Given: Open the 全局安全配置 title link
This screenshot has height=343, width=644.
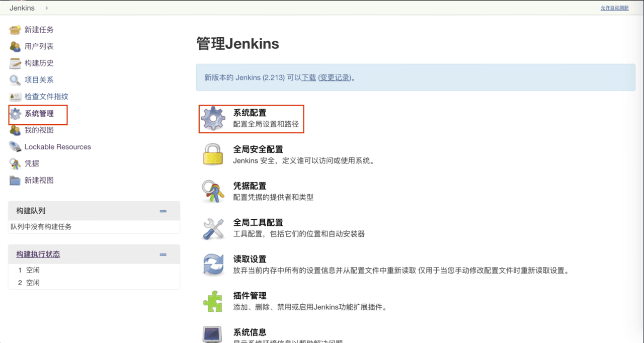Looking at the screenshot, I should pos(258,149).
